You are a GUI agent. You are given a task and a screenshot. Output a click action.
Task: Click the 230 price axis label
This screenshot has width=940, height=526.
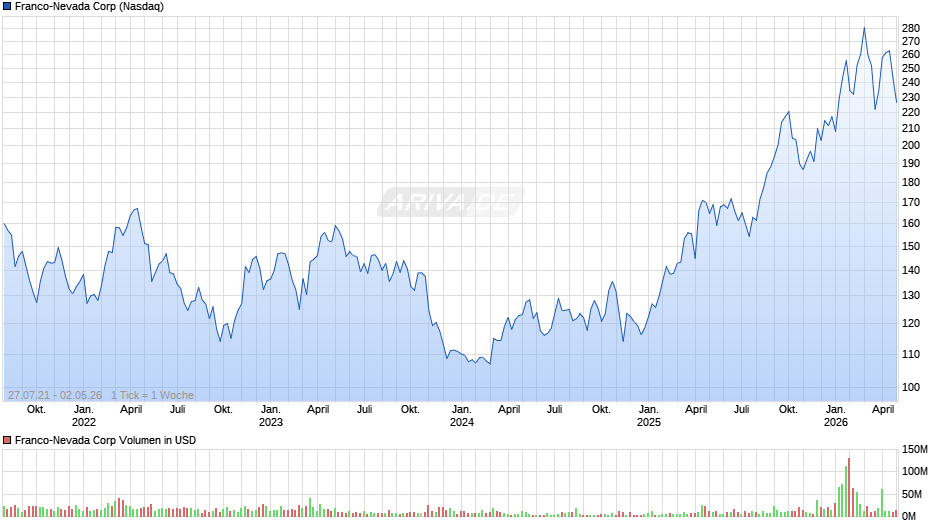pos(911,97)
